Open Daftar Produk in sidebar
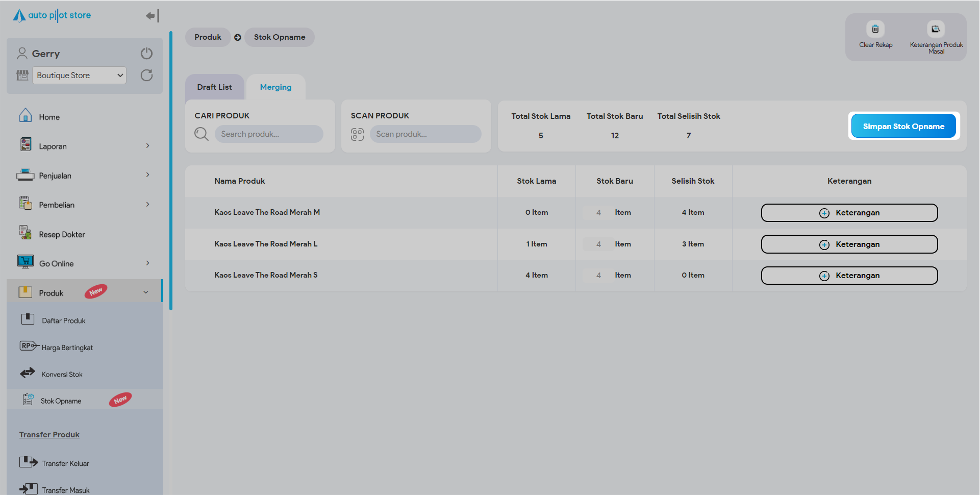Viewport: 980px width, 495px height. [x=63, y=320]
